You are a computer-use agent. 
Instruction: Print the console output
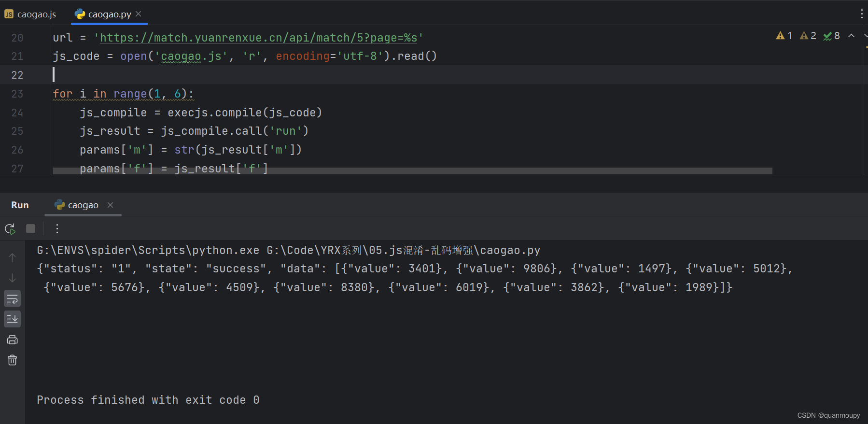pyautogui.click(x=13, y=340)
